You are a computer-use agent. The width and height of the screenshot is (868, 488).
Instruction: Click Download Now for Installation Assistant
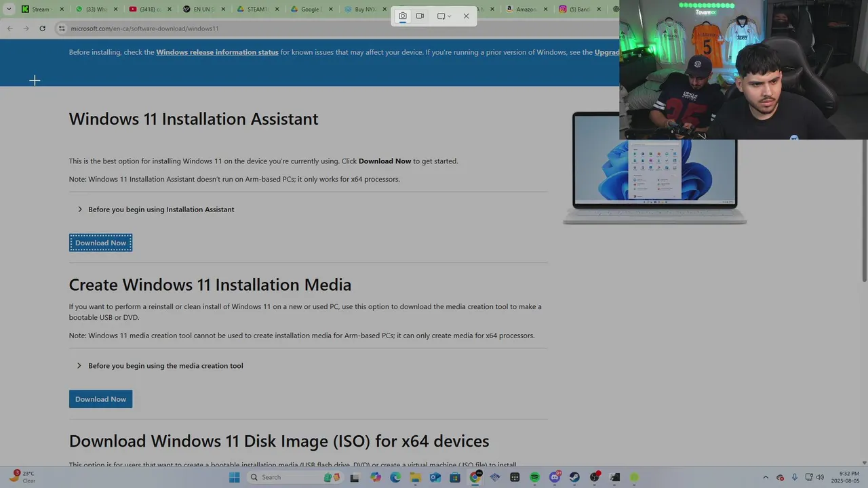click(100, 243)
